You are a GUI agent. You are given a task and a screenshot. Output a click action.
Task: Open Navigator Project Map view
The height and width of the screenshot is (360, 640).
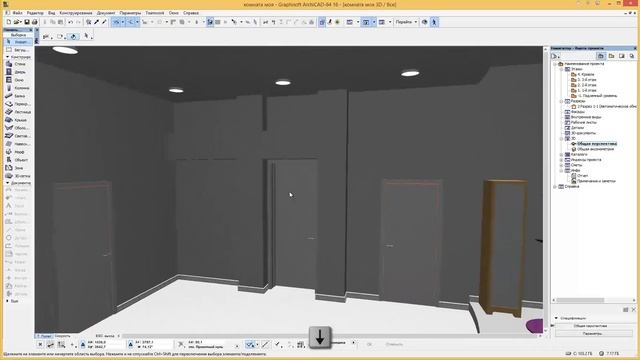pyautogui.click(x=601, y=56)
